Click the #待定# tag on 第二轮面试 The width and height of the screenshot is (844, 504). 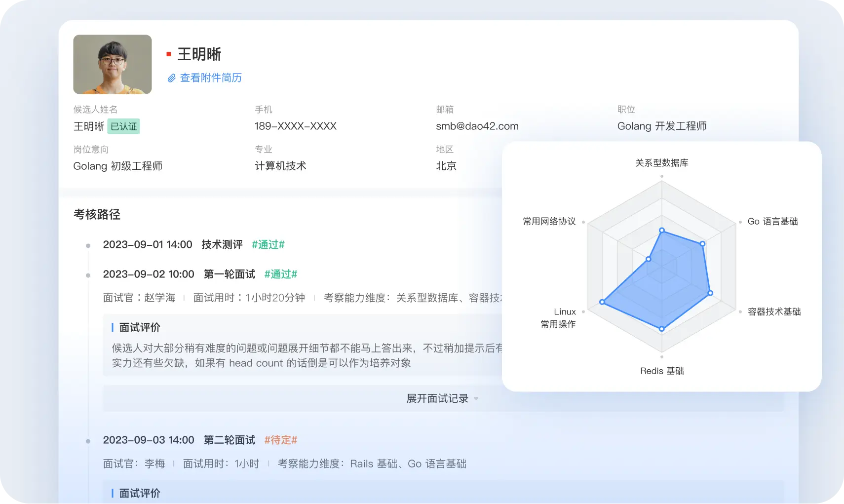pos(280,440)
